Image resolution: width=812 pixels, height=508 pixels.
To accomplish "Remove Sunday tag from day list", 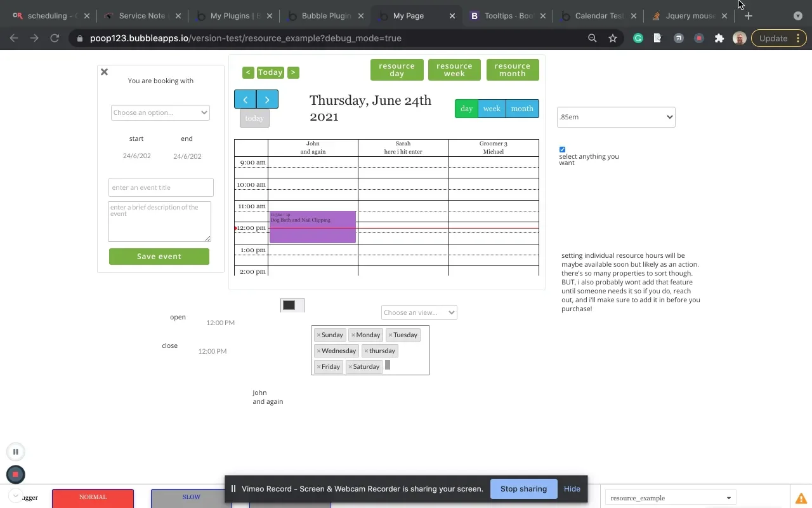I will pos(318,335).
